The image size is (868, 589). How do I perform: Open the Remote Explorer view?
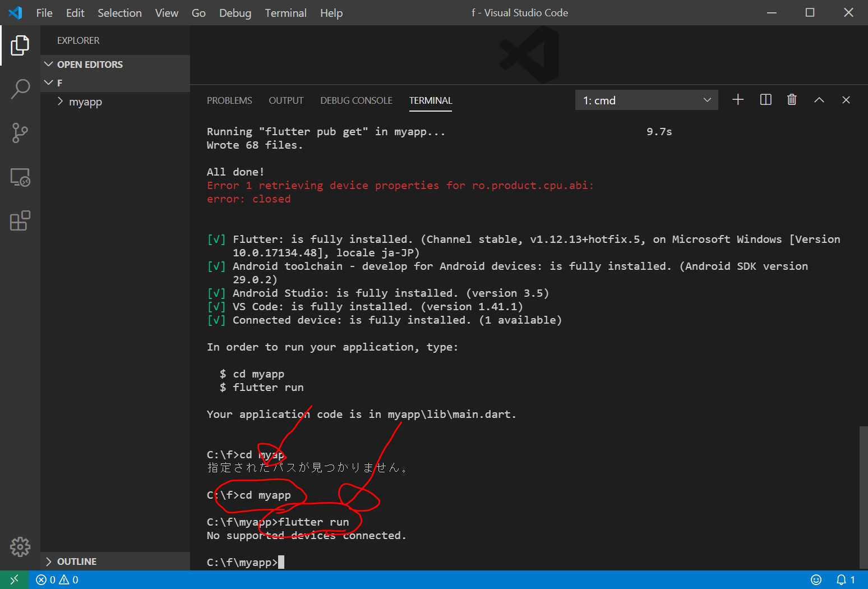20,177
